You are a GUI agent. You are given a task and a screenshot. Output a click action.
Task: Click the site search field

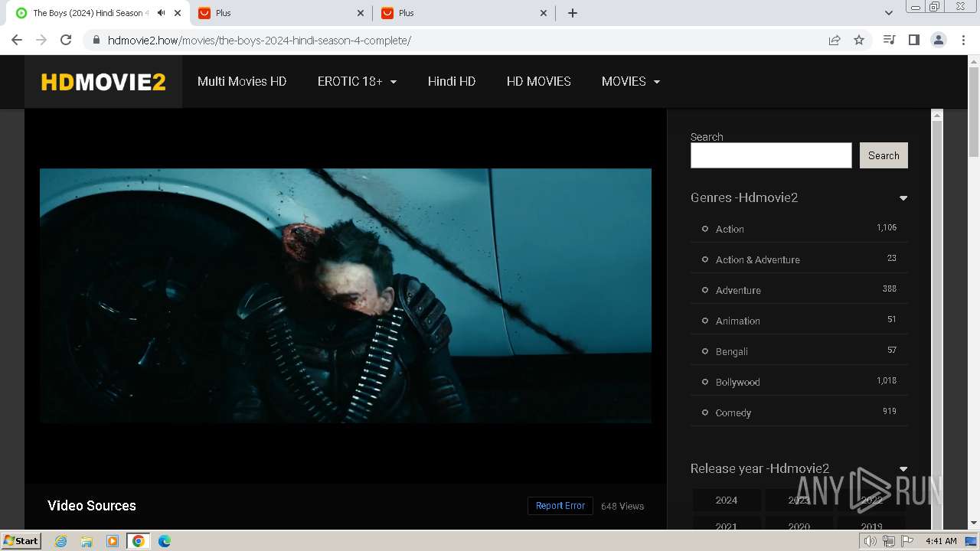(771, 155)
